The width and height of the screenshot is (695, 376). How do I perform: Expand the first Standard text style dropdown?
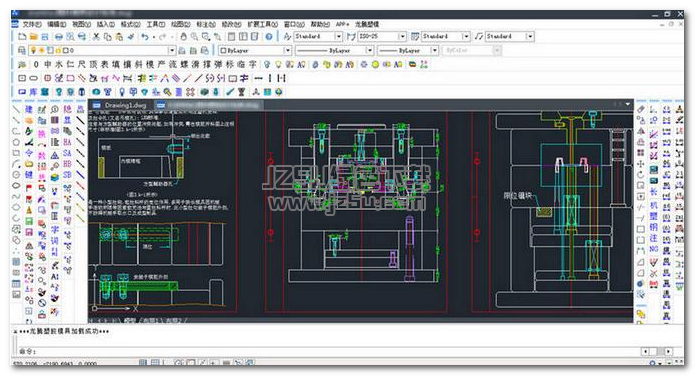[318, 36]
